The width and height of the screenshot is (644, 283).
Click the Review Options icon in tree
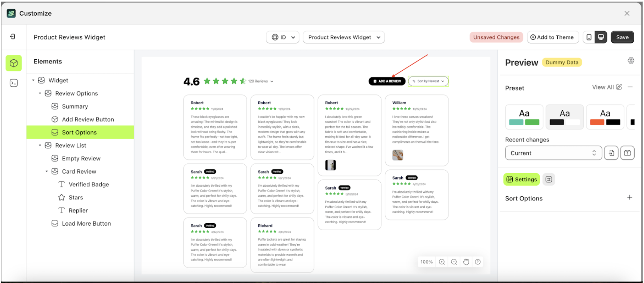(48, 93)
